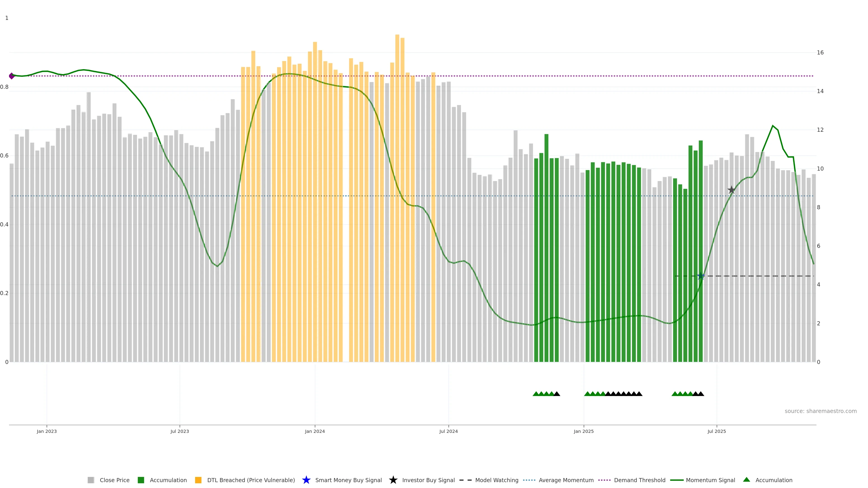The width and height of the screenshot is (868, 488).
Task: Click the Jul 2025 x-axis label
Action: 716,431
